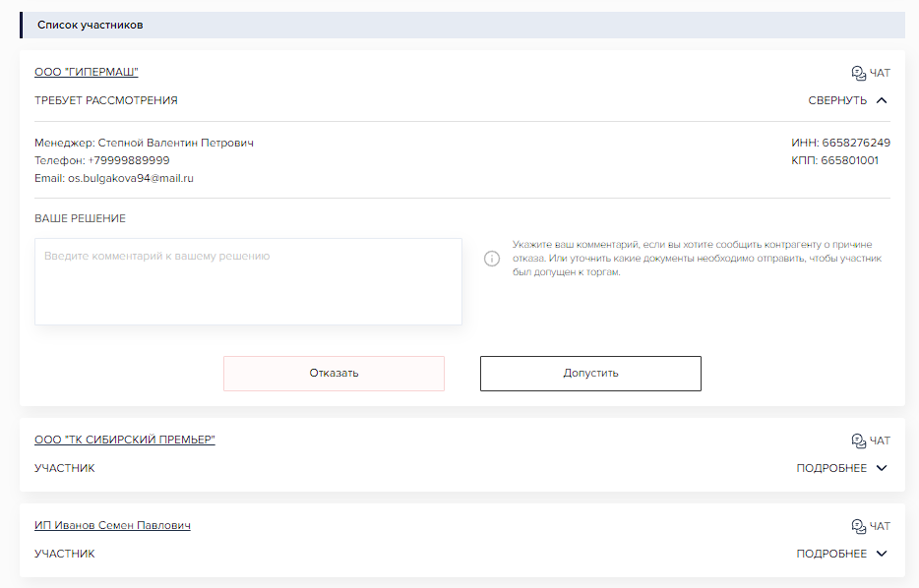The image size is (919, 588).
Task: Click the Список участников section header
Action: tap(91, 25)
